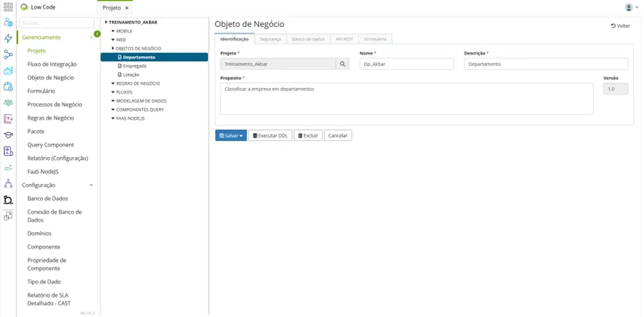
Task: Click the Low Code logo icon
Action: coord(24,7)
